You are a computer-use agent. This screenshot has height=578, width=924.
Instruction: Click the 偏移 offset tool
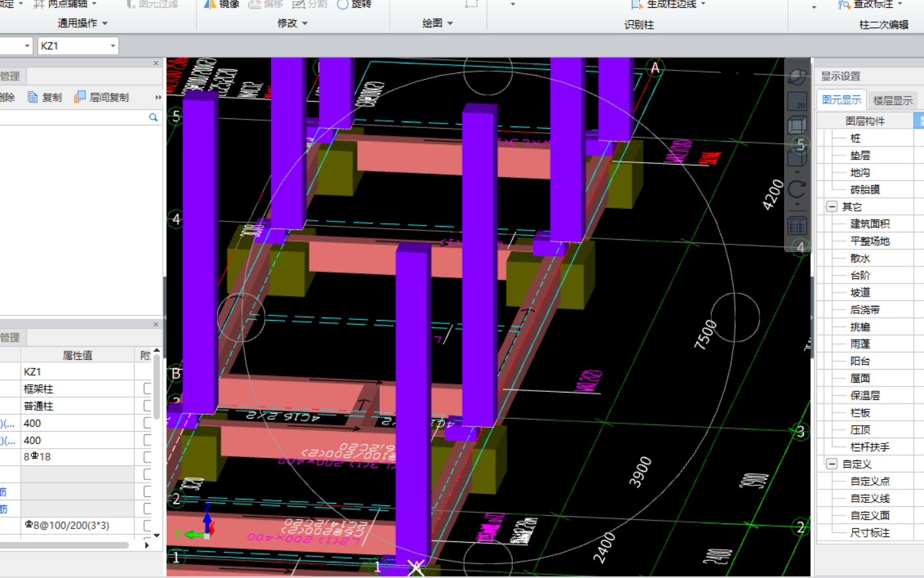266,4
